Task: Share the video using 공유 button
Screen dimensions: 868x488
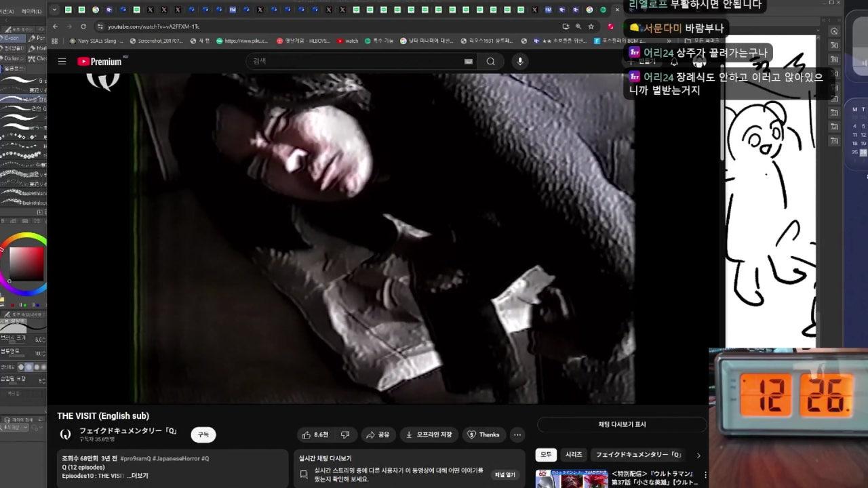Action: click(x=378, y=434)
